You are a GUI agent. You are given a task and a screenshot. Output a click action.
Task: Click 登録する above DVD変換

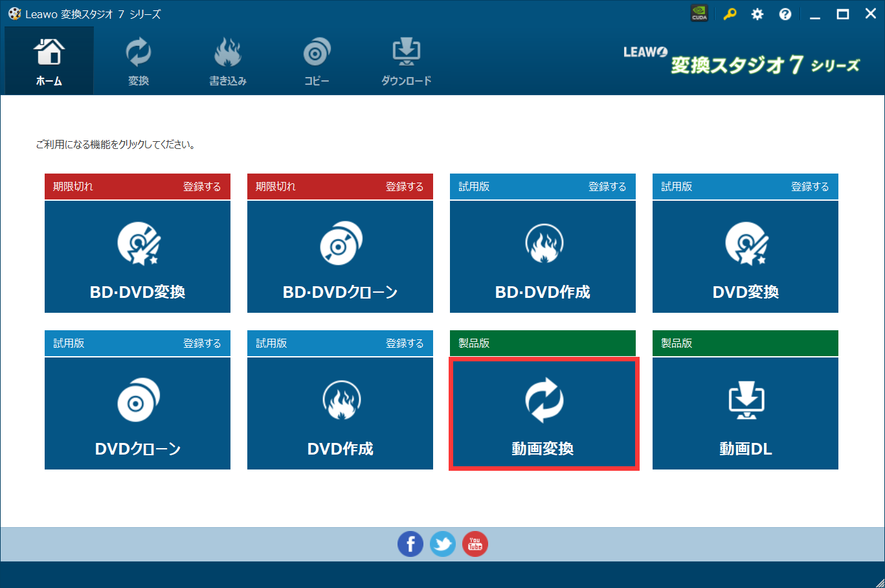click(x=810, y=187)
